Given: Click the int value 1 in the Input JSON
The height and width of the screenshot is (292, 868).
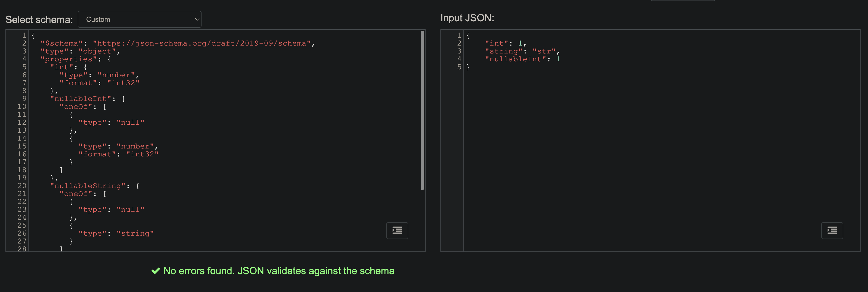Looking at the screenshot, I should [x=520, y=43].
